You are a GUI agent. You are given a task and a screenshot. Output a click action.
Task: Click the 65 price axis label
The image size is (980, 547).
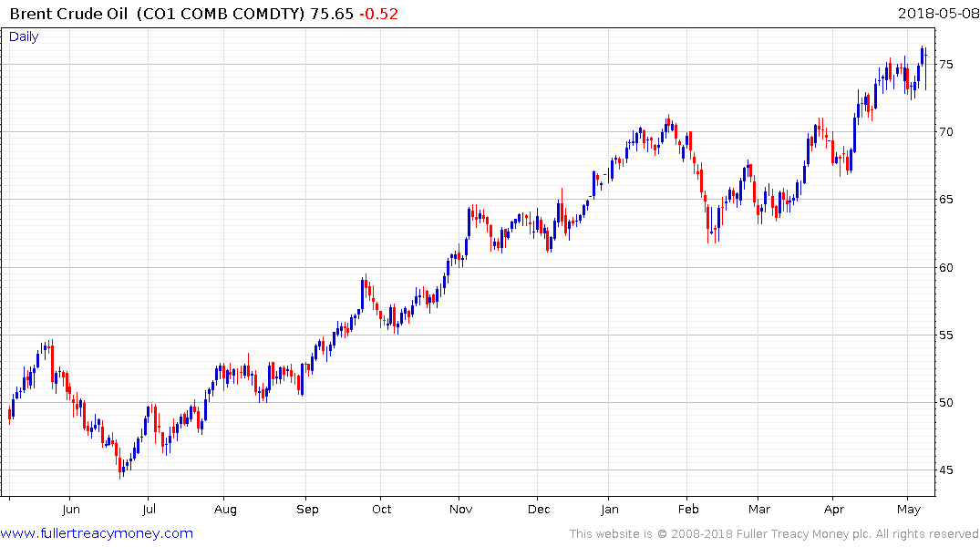tap(945, 200)
